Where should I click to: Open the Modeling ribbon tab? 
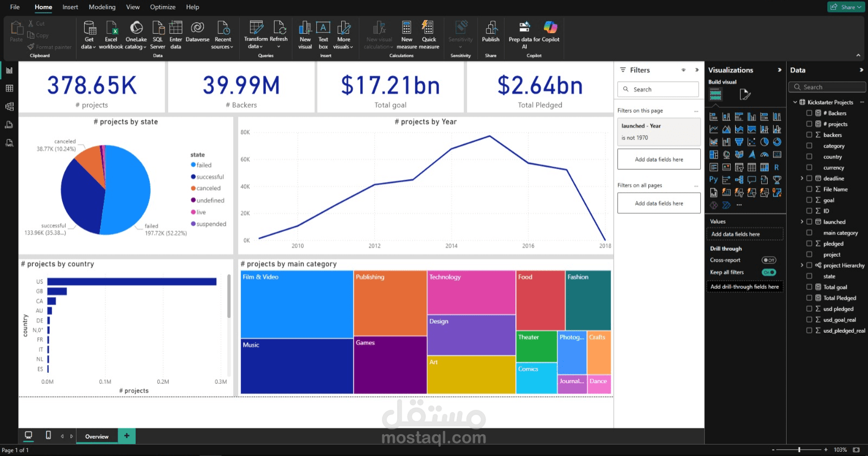pos(102,7)
